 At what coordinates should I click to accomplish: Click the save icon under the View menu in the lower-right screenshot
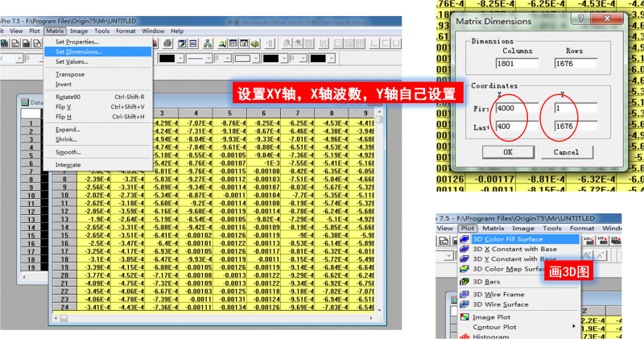tap(444, 241)
